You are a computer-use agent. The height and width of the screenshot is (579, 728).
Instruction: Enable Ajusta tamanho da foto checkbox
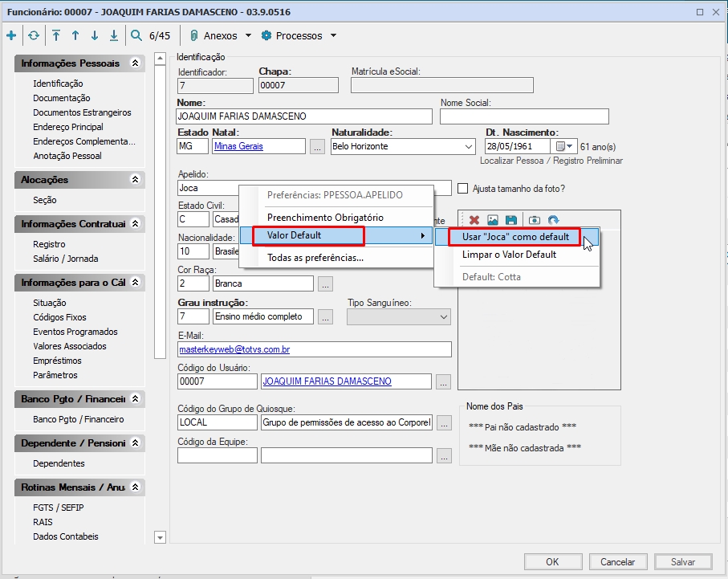(x=463, y=188)
